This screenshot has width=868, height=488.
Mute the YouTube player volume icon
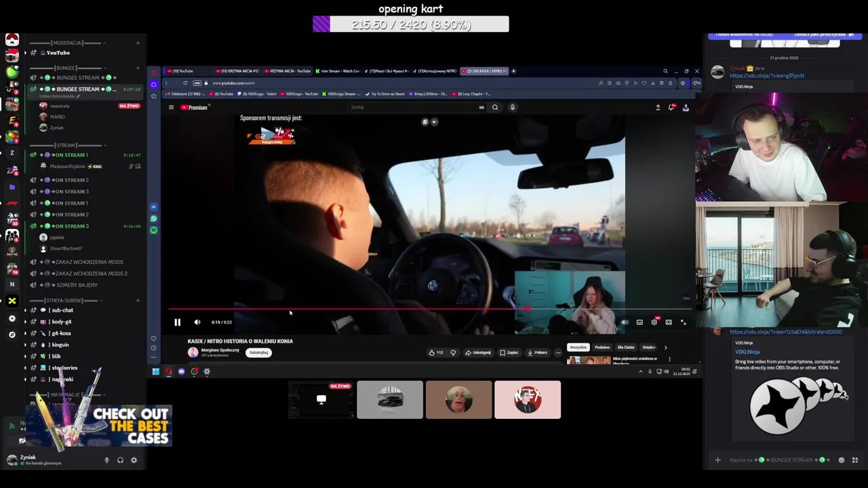(x=197, y=323)
